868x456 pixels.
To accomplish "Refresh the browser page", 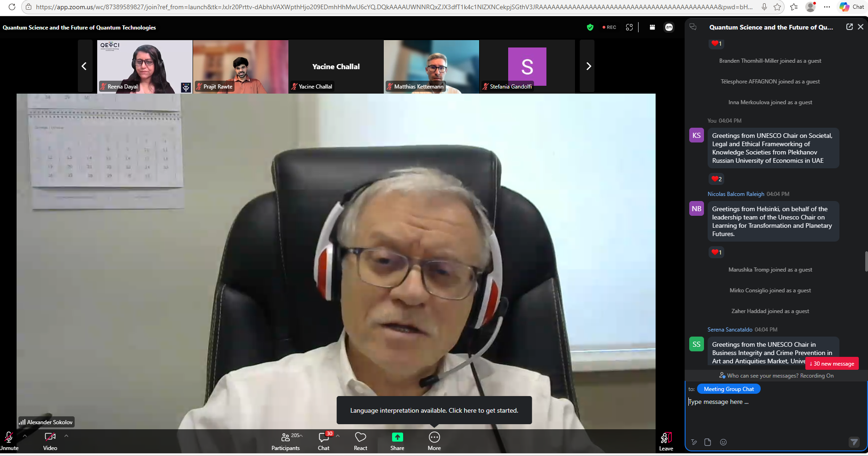I will 12,7.
